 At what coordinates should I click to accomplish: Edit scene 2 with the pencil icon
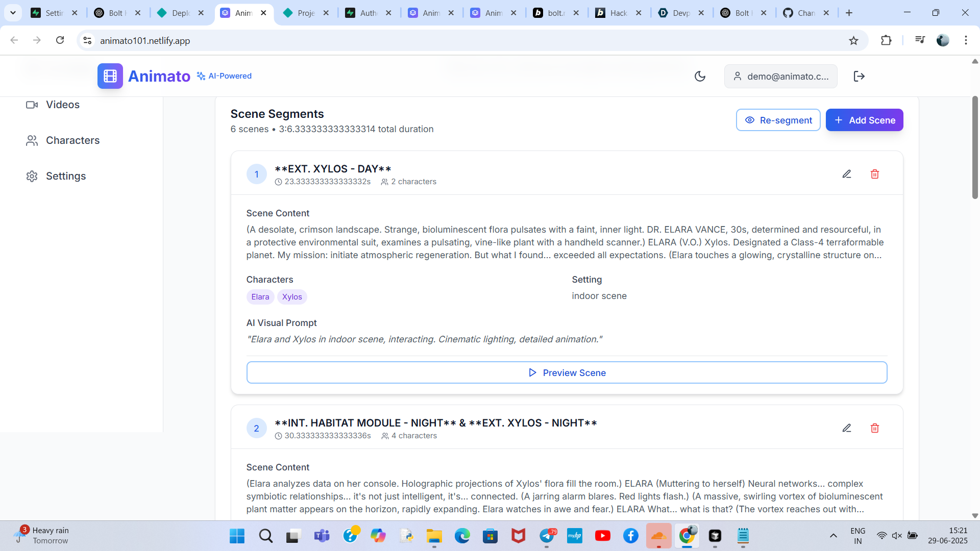click(847, 428)
